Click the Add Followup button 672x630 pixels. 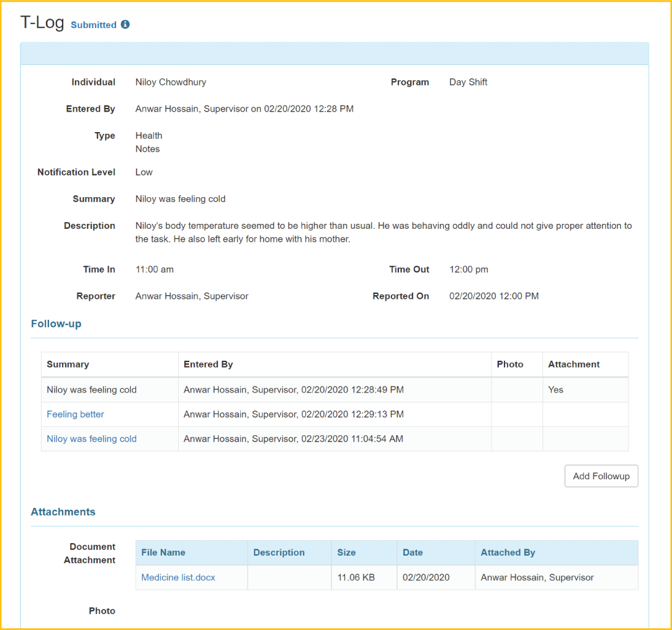coord(601,476)
